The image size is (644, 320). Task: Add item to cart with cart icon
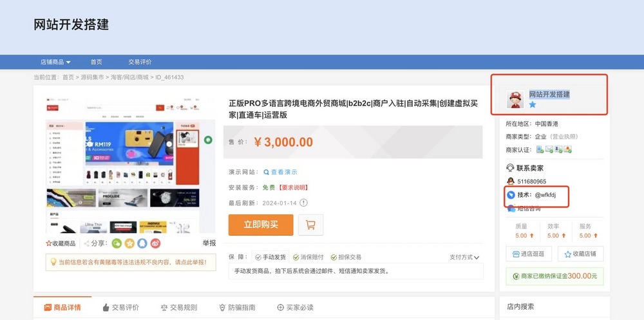point(310,225)
